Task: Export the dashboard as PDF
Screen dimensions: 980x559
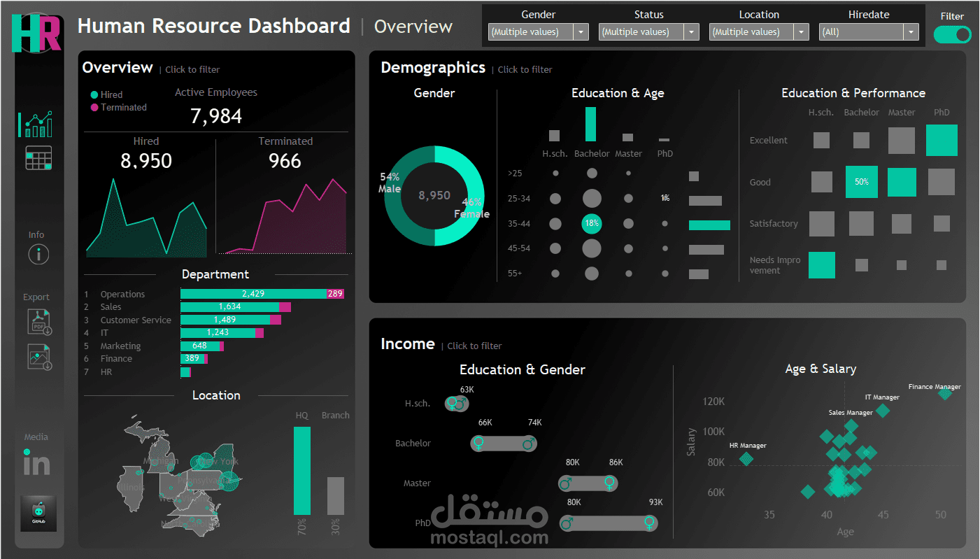Action: pyautogui.click(x=39, y=322)
